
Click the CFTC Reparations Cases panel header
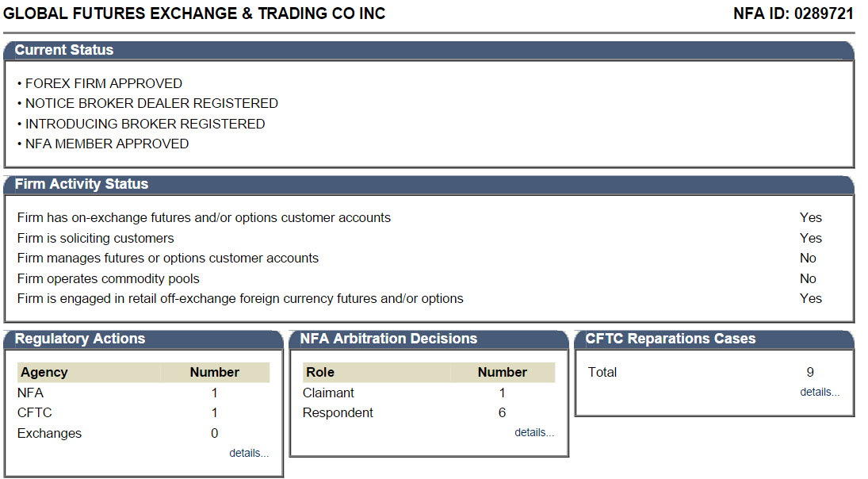[x=715, y=339]
